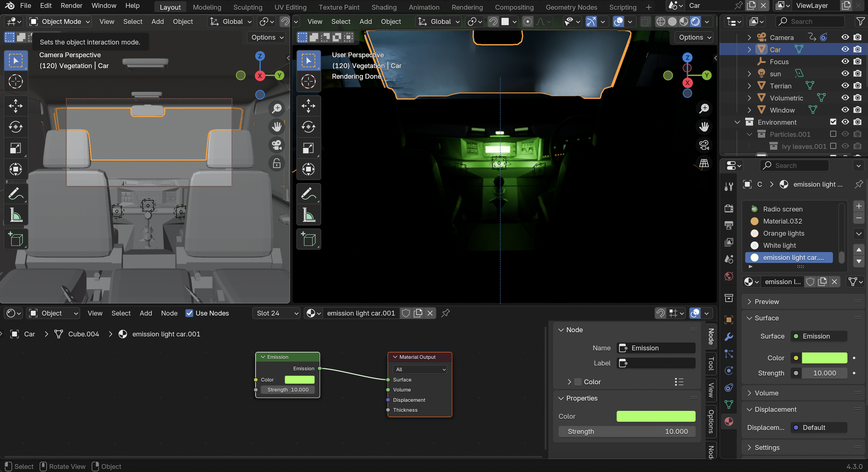Open Modifiers properties tab wrench icon
The image size is (868, 472).
(x=729, y=337)
